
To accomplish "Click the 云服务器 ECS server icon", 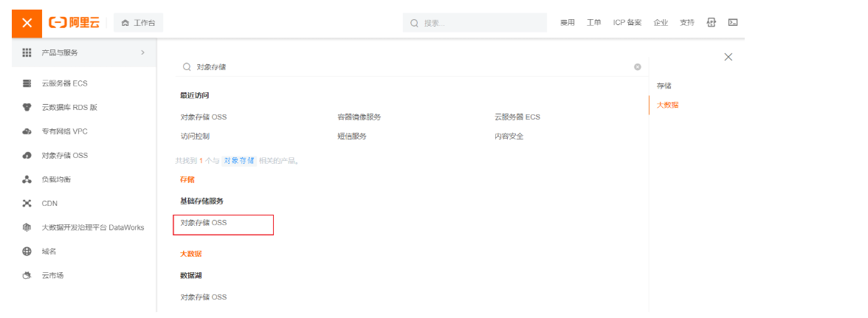I will pos(27,83).
